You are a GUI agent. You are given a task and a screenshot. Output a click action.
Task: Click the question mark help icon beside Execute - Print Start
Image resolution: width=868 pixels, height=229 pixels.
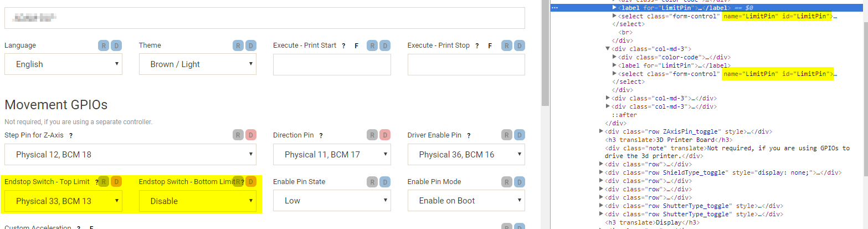[344, 45]
